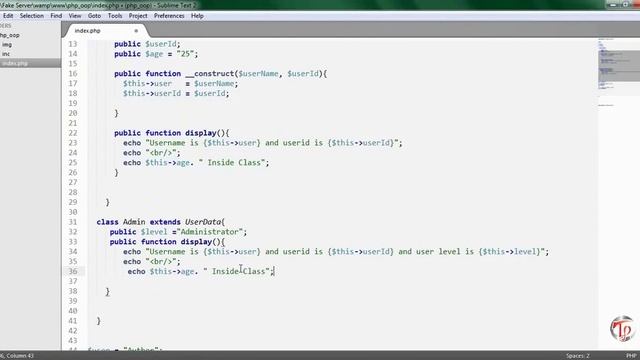The height and width of the screenshot is (360, 640).
Task: Click the "Administrator" string on line 32
Action: (209, 232)
